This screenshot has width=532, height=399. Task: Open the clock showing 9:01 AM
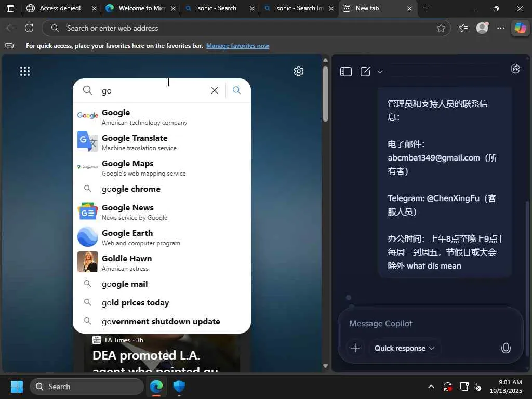coord(506,387)
